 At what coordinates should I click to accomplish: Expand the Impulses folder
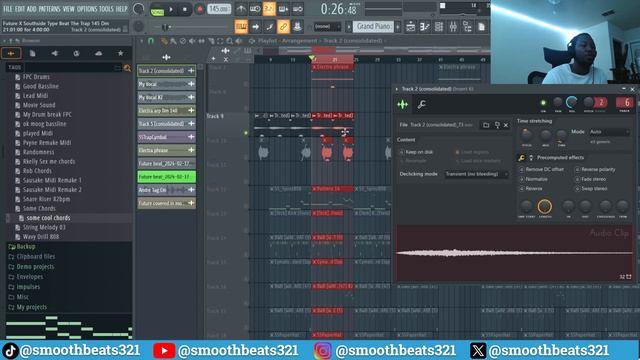coord(28,287)
